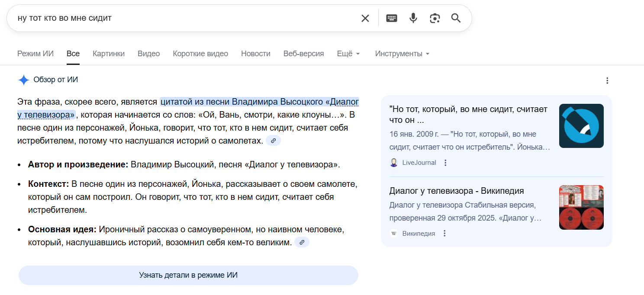The image size is (644, 295).
Task: Open source link chip after Основная идея
Action: click(302, 242)
